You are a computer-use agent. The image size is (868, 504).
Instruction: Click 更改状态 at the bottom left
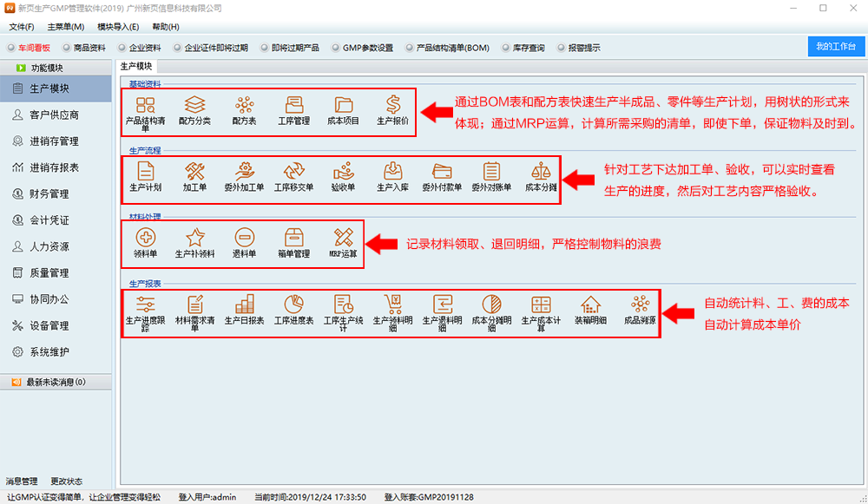[66, 481]
